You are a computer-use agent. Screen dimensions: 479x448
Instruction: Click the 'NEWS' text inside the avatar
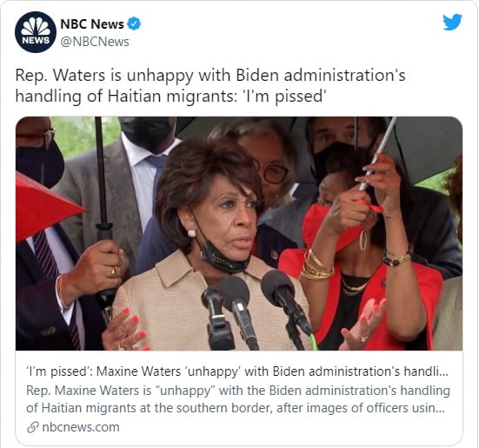pyautogui.click(x=36, y=40)
